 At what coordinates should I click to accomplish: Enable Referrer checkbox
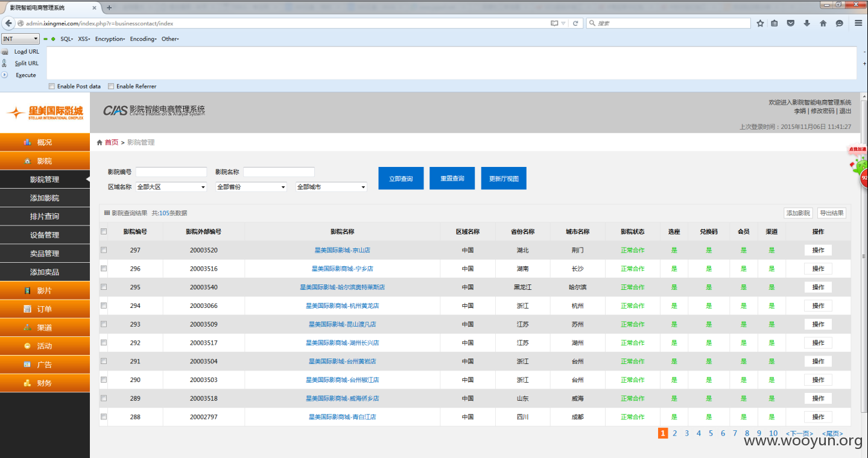point(111,86)
